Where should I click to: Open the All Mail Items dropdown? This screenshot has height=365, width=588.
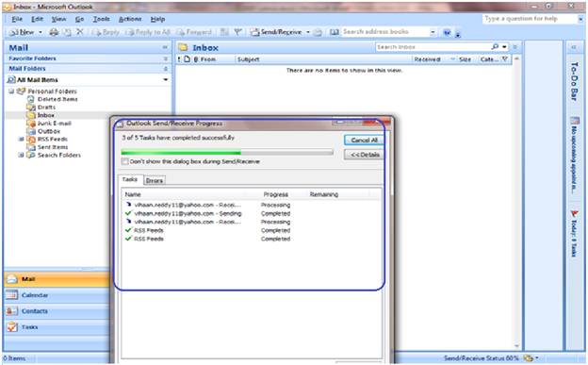(166, 79)
